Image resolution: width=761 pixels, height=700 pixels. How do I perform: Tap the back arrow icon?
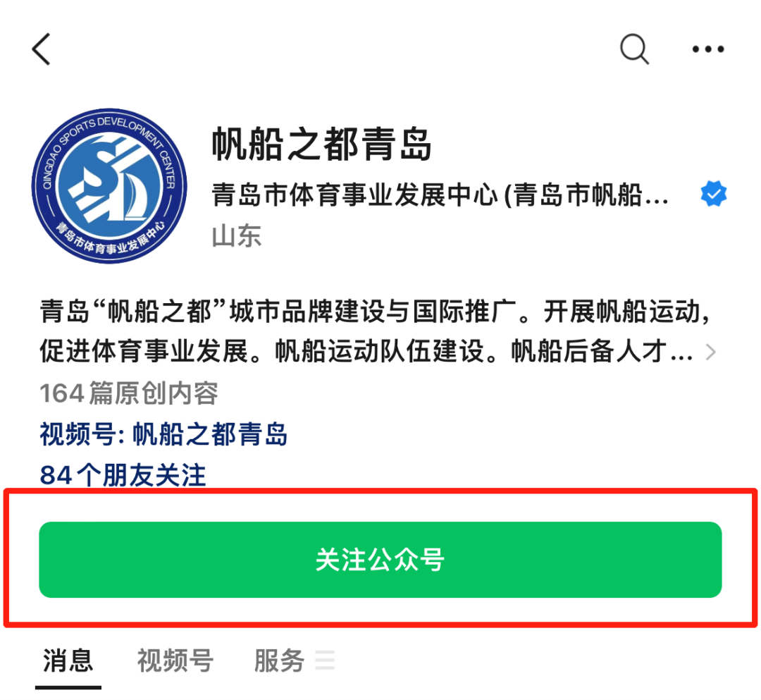click(42, 49)
